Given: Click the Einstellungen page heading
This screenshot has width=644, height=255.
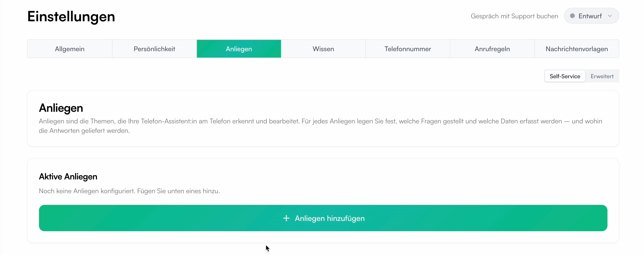Looking at the screenshot, I should [x=71, y=17].
